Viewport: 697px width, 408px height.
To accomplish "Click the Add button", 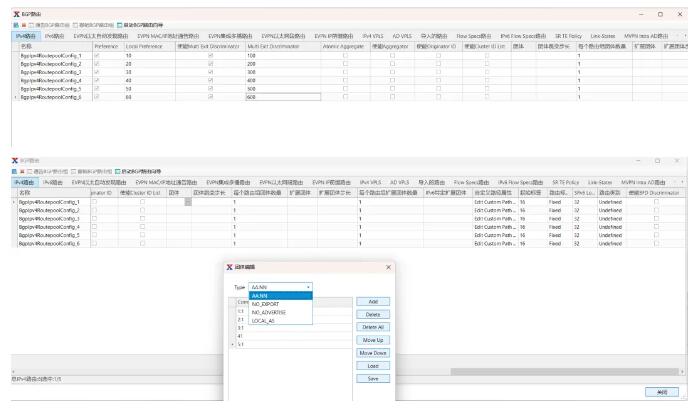I will [372, 301].
